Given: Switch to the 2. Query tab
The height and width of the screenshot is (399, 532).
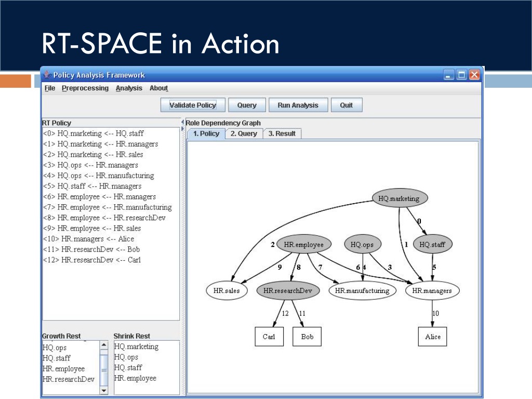Looking at the screenshot, I should click(x=244, y=134).
